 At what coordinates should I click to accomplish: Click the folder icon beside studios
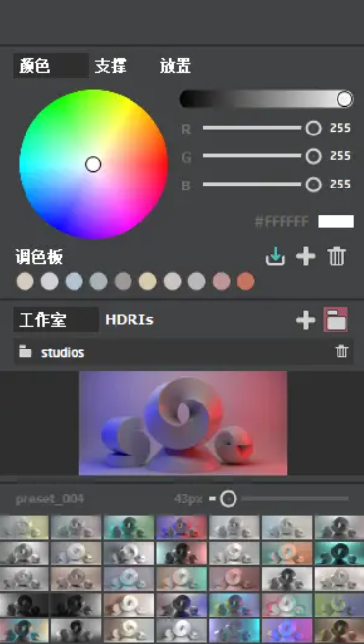point(26,352)
